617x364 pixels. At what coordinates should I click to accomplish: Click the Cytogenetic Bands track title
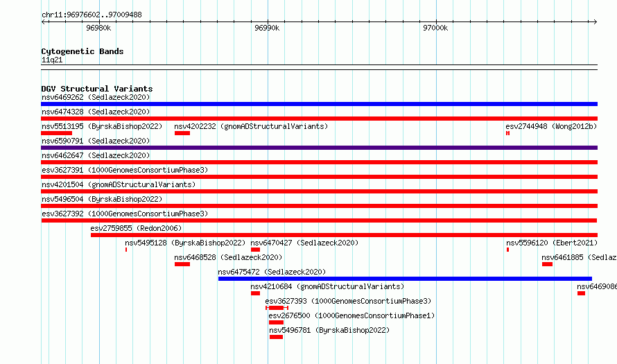click(82, 51)
